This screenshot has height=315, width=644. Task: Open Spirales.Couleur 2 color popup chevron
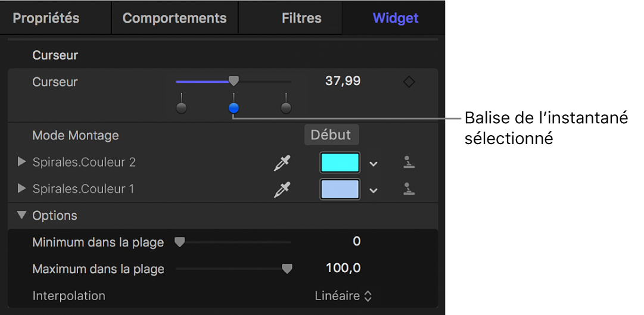pyautogui.click(x=374, y=164)
